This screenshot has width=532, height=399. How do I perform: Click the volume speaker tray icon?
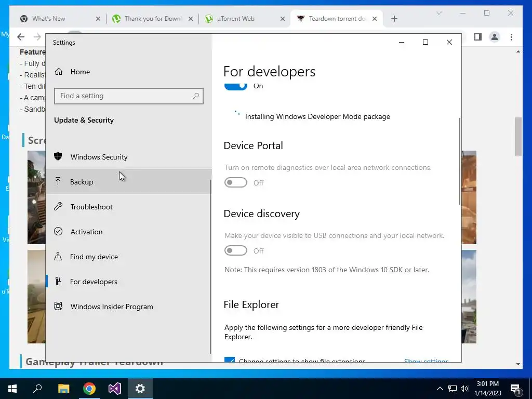464,389
